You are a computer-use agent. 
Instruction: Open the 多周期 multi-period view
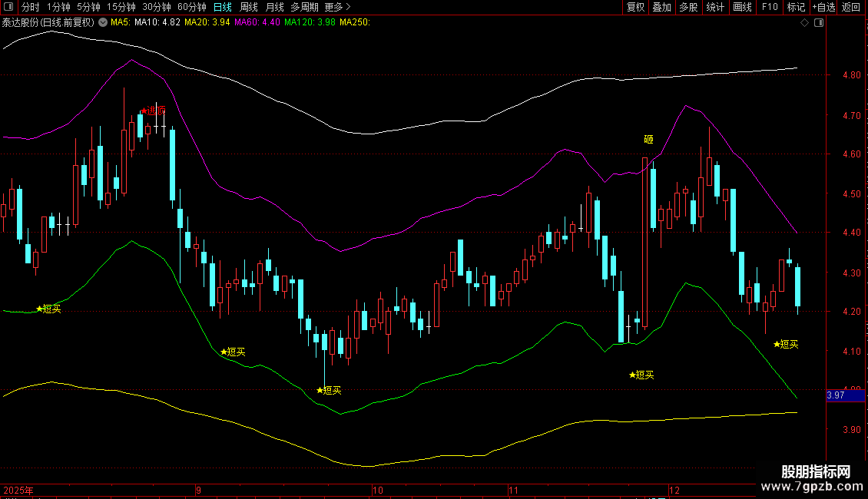pyautogui.click(x=304, y=7)
